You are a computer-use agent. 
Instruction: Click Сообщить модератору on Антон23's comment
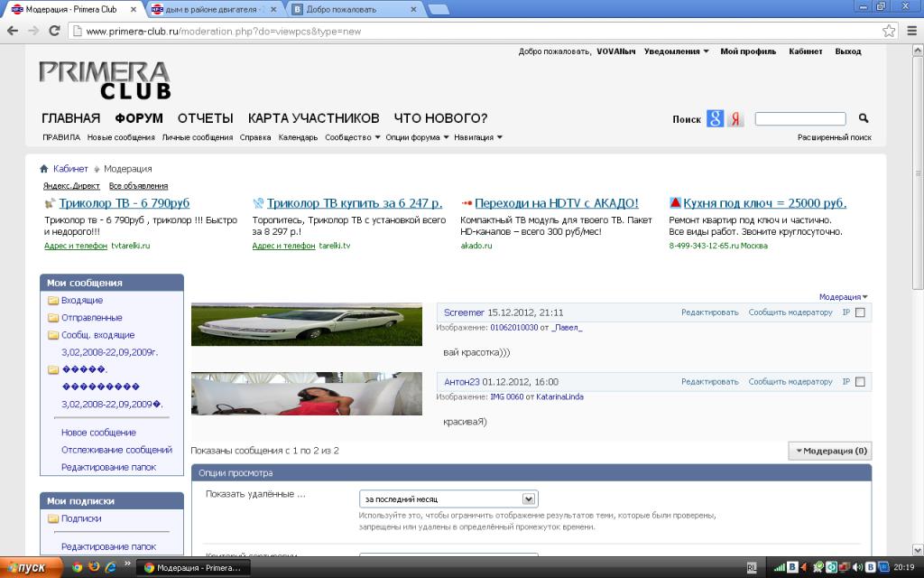(790, 382)
